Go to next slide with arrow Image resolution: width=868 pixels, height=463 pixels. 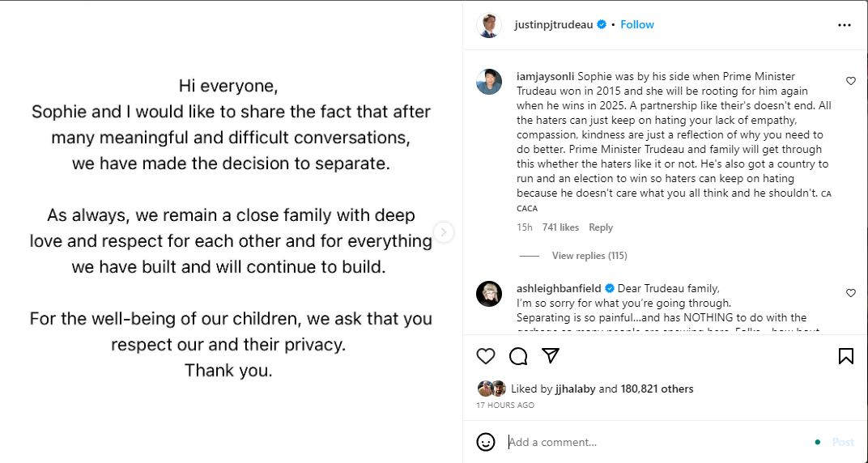pyautogui.click(x=443, y=232)
